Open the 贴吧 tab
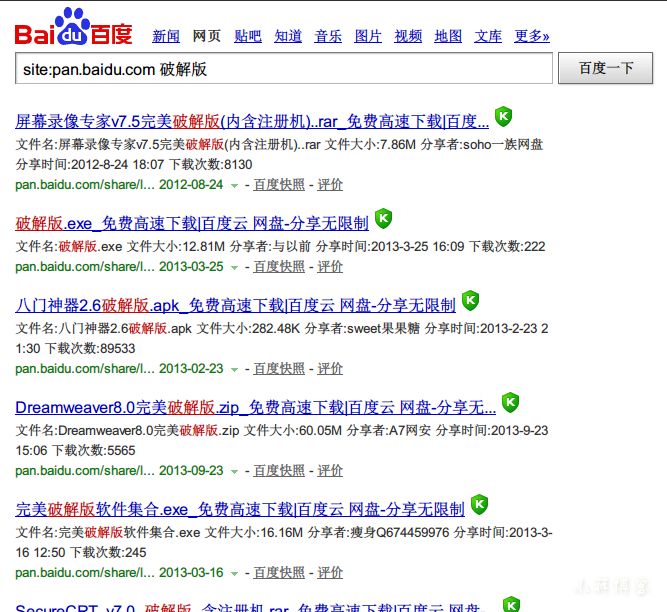Screen dimensions: 667x612 [x=248, y=36]
